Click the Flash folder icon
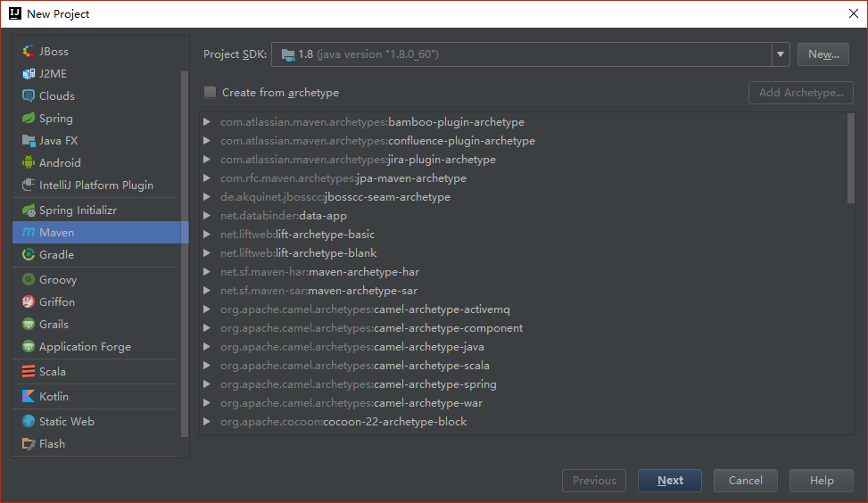Viewport: 868px width, 503px height. [29, 444]
